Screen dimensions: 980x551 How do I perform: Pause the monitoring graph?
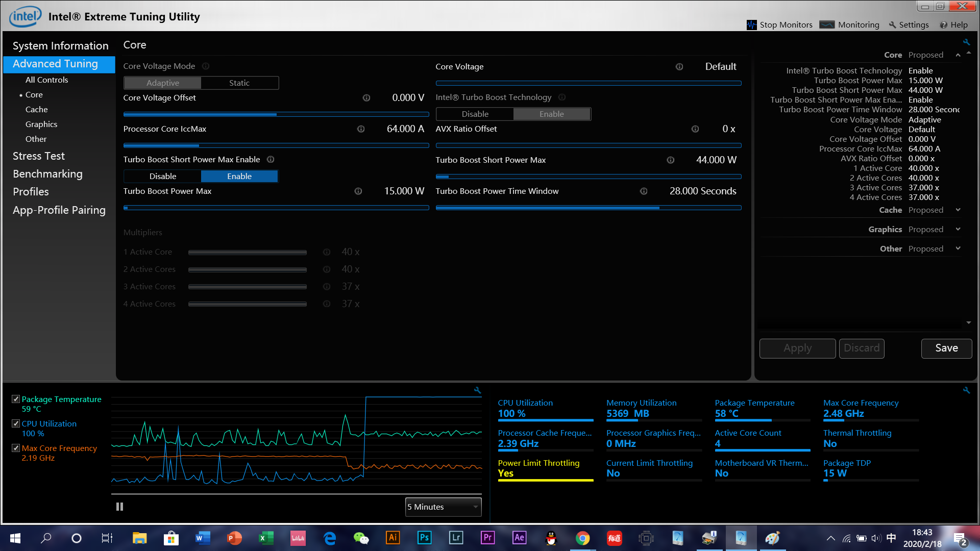(x=119, y=507)
